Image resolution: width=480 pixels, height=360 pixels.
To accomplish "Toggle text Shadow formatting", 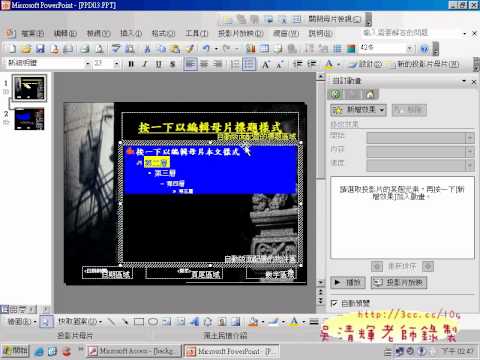I will click(172, 64).
